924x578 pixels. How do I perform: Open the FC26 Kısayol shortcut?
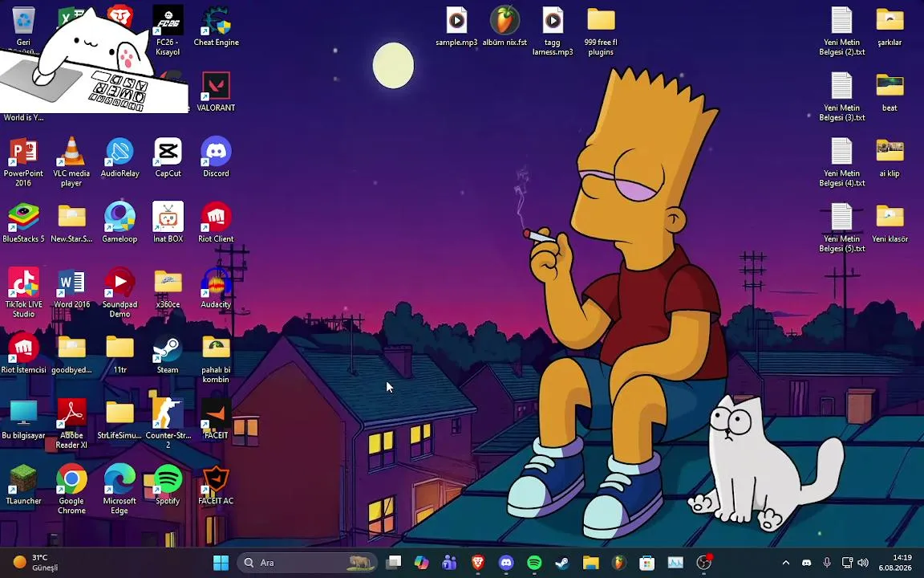coord(168,31)
